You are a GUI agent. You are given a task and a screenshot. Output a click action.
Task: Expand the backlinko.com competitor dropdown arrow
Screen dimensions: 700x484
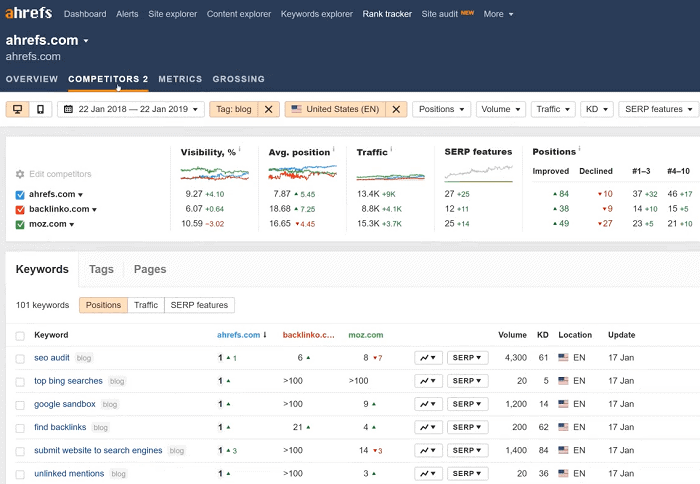click(x=94, y=210)
